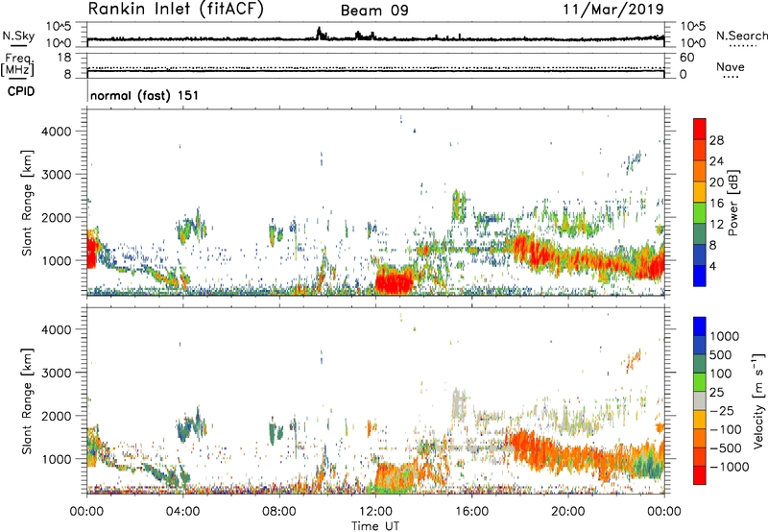Image resolution: width=768 pixels, height=532 pixels.
Task: Click the 'Nave' legend label
Action: pyautogui.click(x=731, y=66)
